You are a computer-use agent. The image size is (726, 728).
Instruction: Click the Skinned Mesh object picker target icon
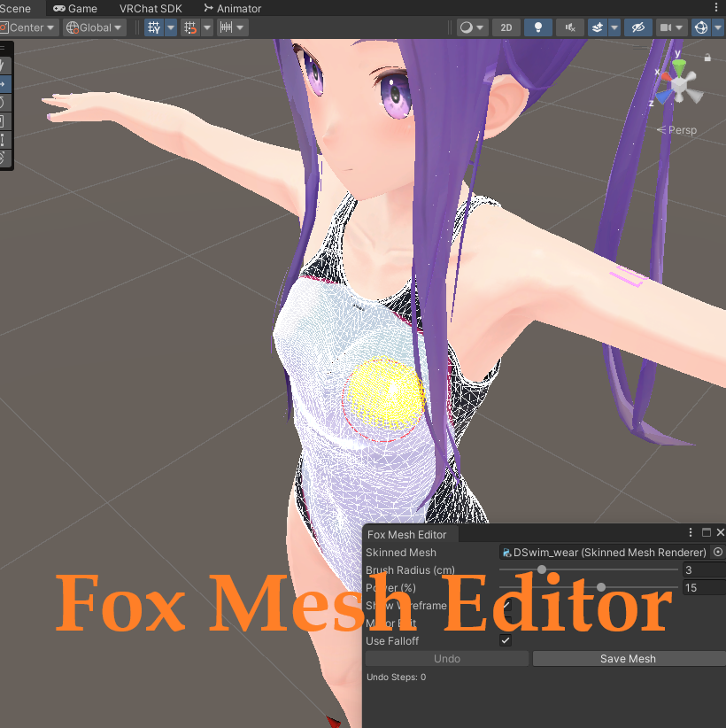tap(716, 552)
